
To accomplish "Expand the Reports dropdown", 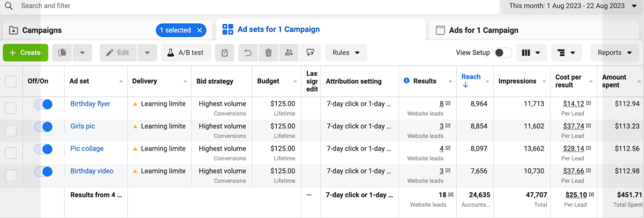I will tap(614, 53).
